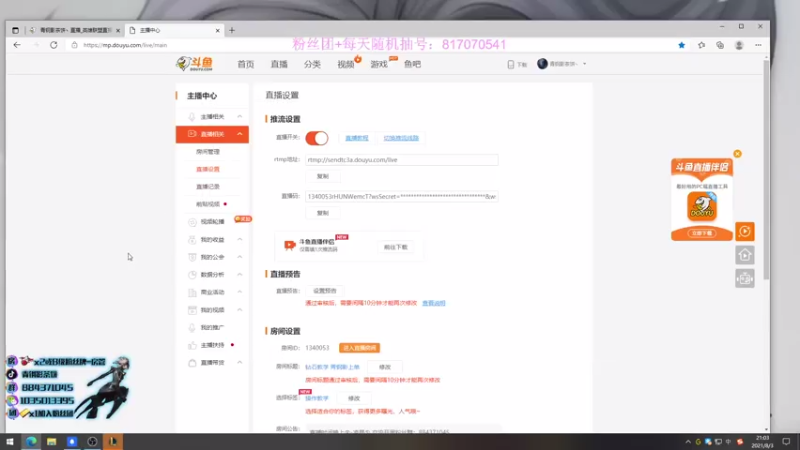Click 修改 next to the room title

385,367
